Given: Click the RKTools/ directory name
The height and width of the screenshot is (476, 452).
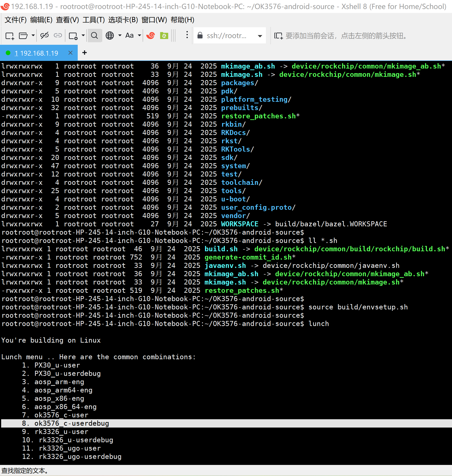Looking at the screenshot, I should point(238,149).
